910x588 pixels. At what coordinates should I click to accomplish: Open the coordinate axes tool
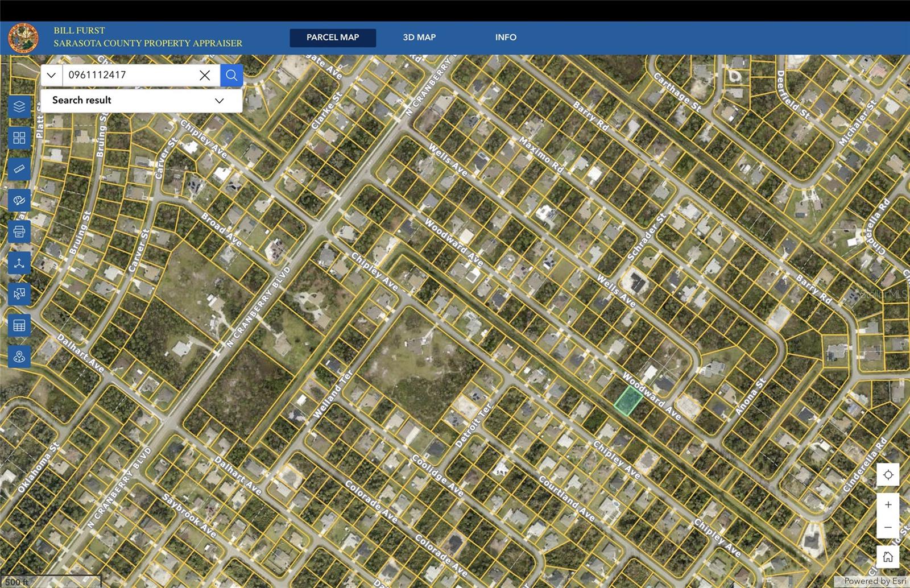click(x=19, y=263)
